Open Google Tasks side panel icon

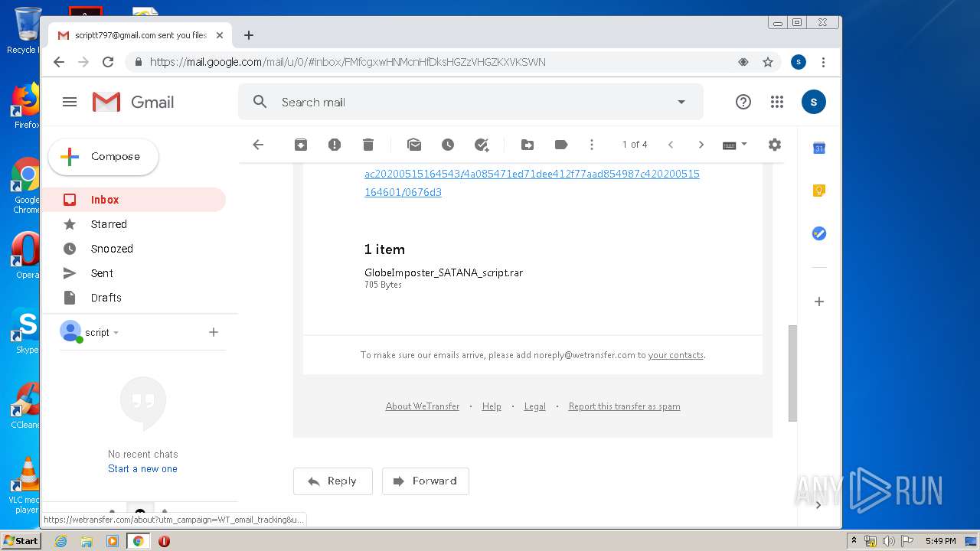[x=819, y=233]
